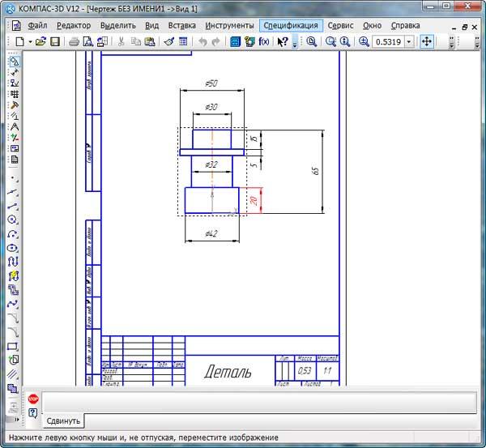This screenshot has height=448, width=486.
Task: Restore the document window via inner restore button
Action: [464, 28]
